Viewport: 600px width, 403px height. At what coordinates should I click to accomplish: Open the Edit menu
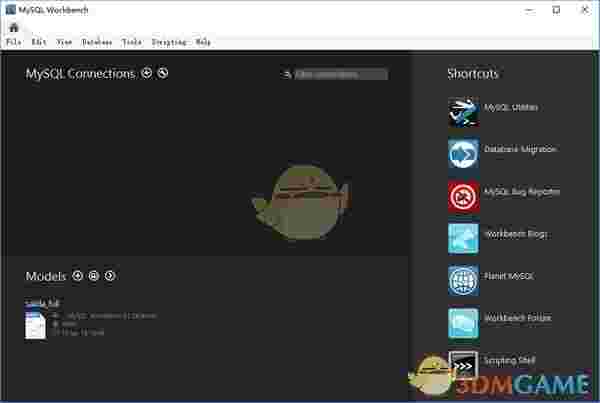point(39,42)
